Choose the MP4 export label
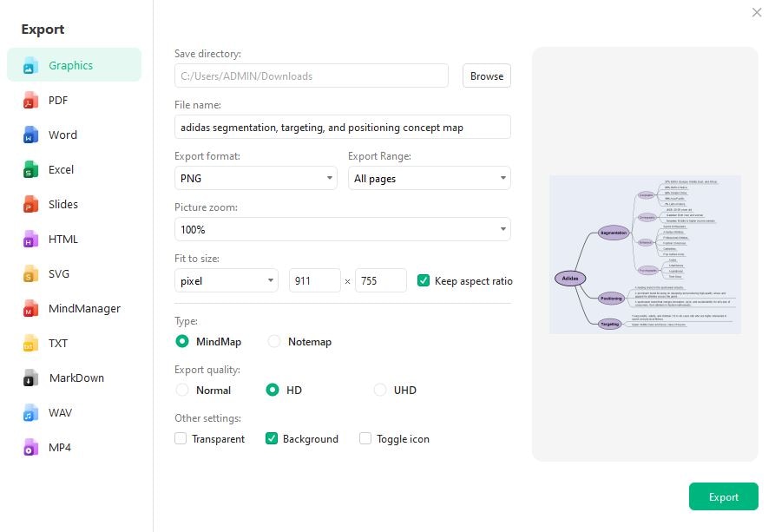The width and height of the screenshot is (775, 532). tap(60, 448)
